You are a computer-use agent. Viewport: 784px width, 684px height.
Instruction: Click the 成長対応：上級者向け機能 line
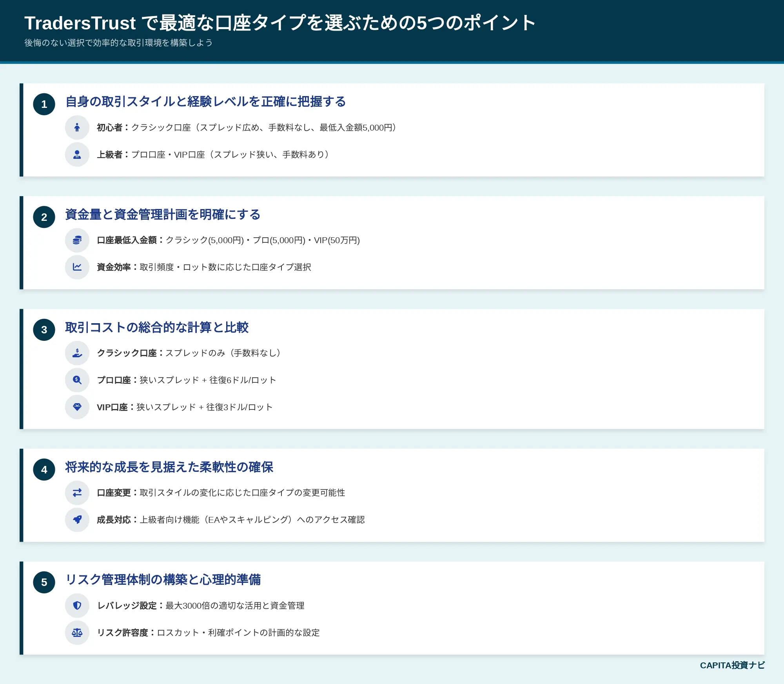(230, 520)
